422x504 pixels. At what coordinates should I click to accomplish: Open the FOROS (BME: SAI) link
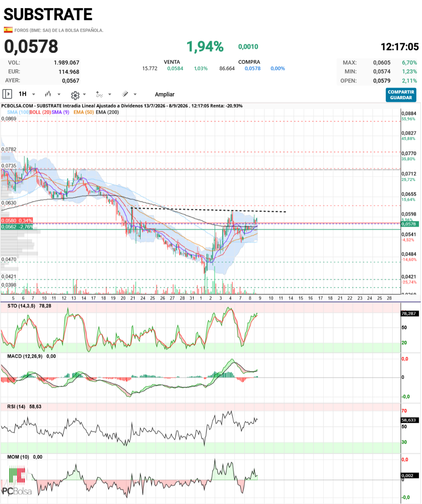pyautogui.click(x=59, y=30)
